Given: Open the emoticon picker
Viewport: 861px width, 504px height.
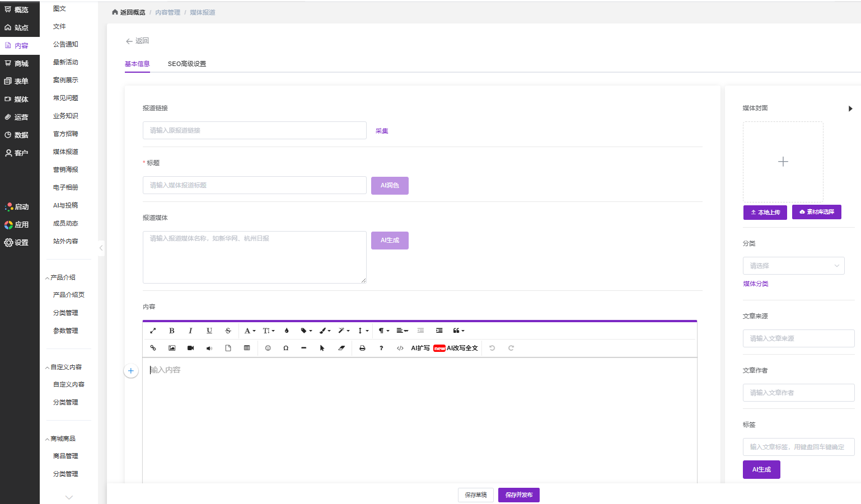Looking at the screenshot, I should tap(268, 348).
